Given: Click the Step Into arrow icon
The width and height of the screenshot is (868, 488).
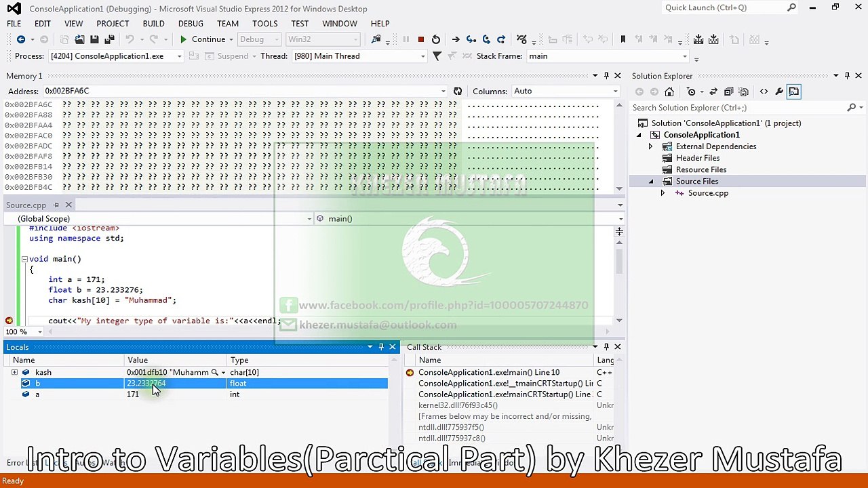Looking at the screenshot, I should [x=471, y=40].
